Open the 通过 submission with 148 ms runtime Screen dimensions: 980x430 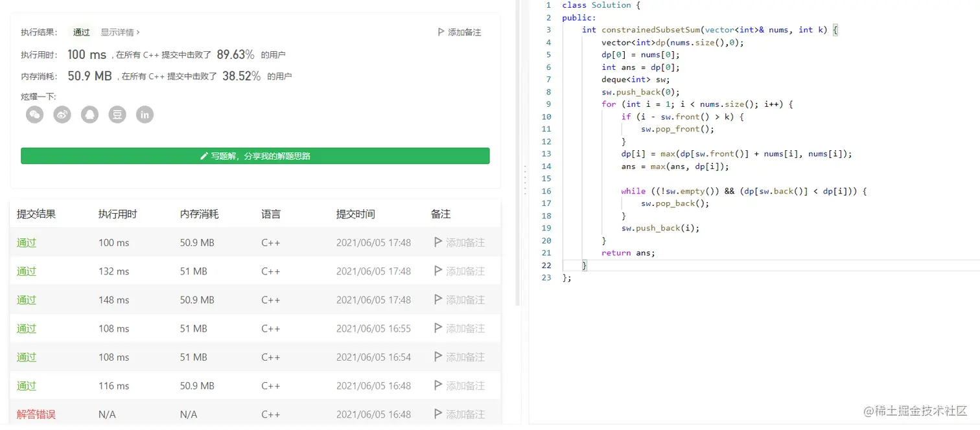click(27, 300)
